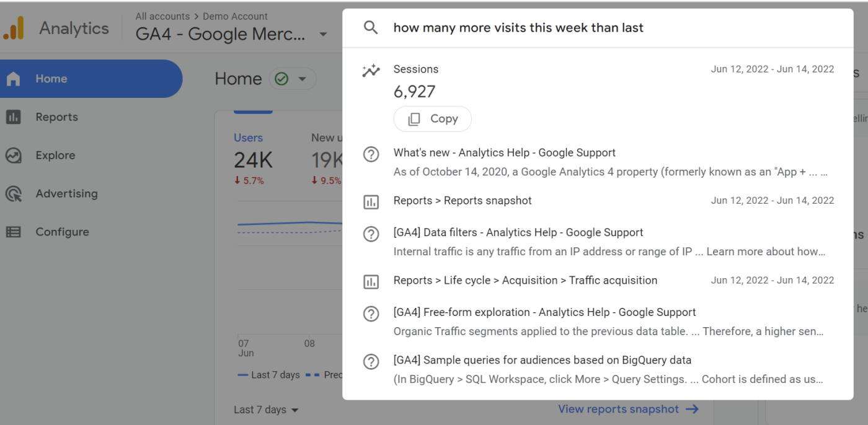Click the 6,927 sessions value
868x425 pixels.
[415, 92]
